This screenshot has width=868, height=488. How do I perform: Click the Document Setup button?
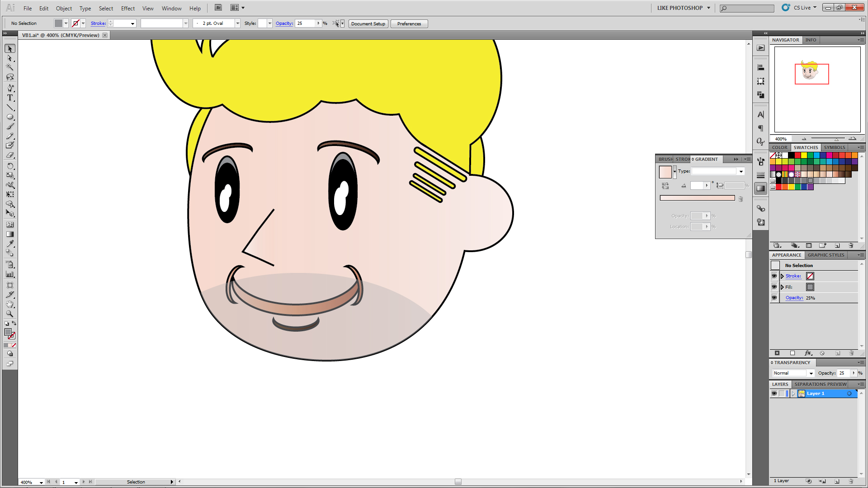click(368, 23)
